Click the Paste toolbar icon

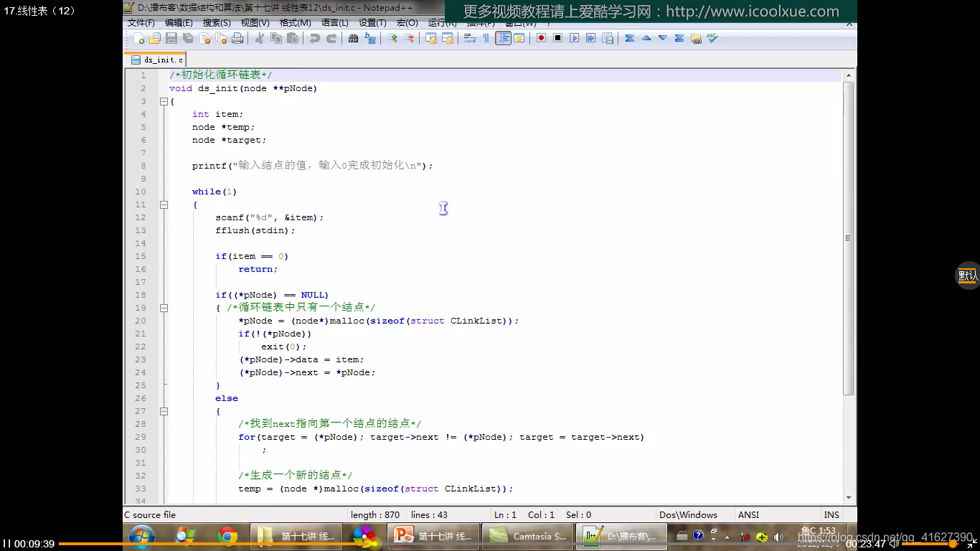293,38
